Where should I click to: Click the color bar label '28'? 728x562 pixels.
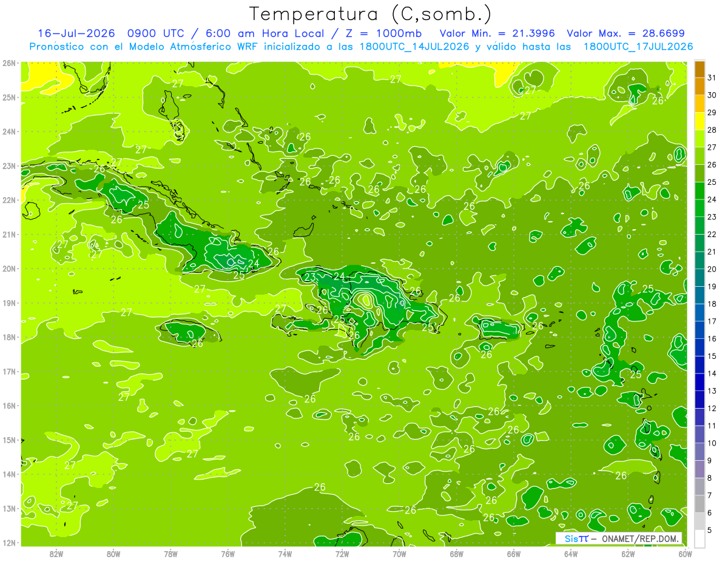[712, 130]
